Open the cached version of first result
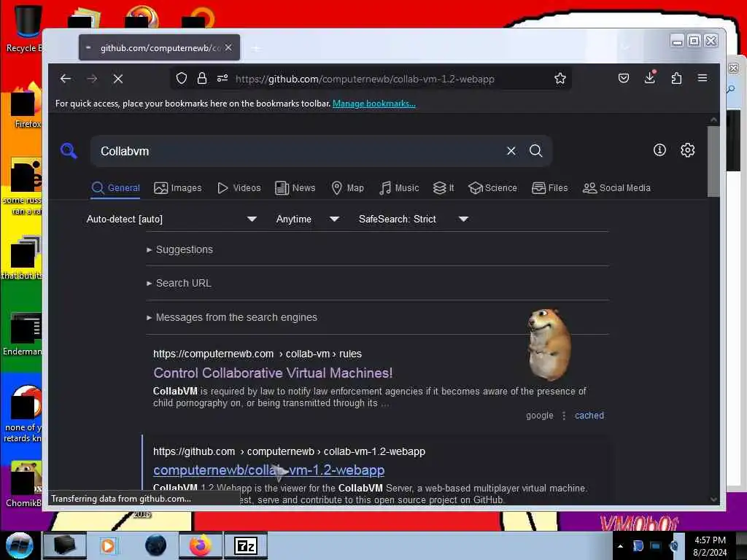Viewport: 747px width, 560px height. tap(589, 415)
